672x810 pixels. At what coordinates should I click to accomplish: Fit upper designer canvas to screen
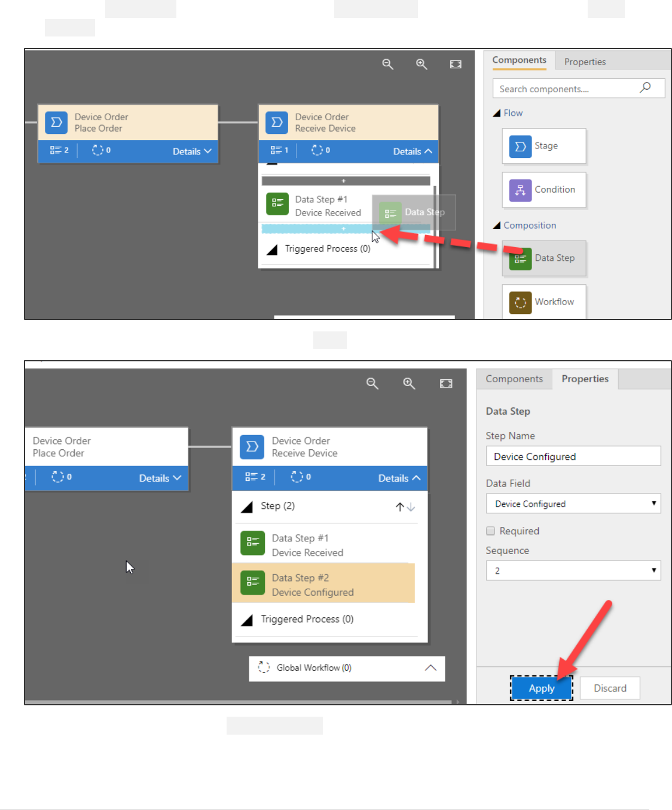(x=456, y=64)
